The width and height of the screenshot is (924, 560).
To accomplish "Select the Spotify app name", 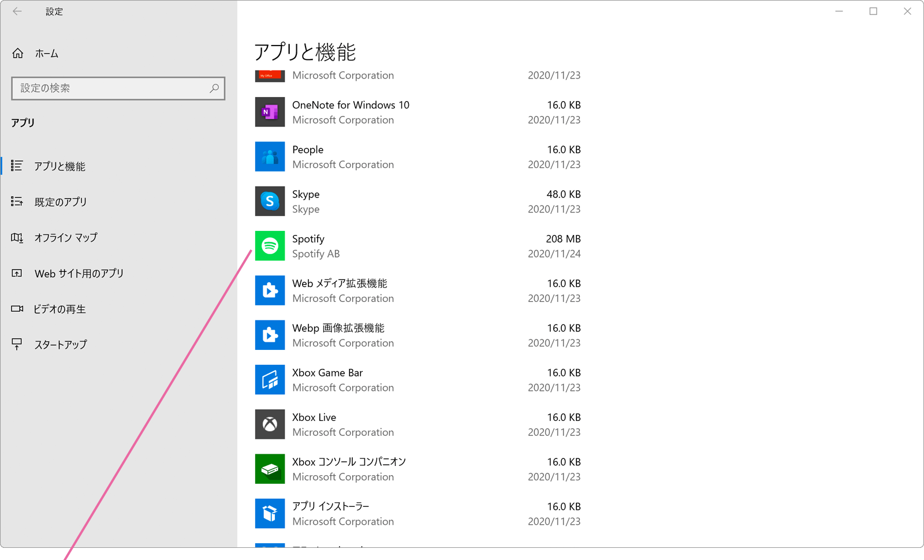I will point(308,238).
